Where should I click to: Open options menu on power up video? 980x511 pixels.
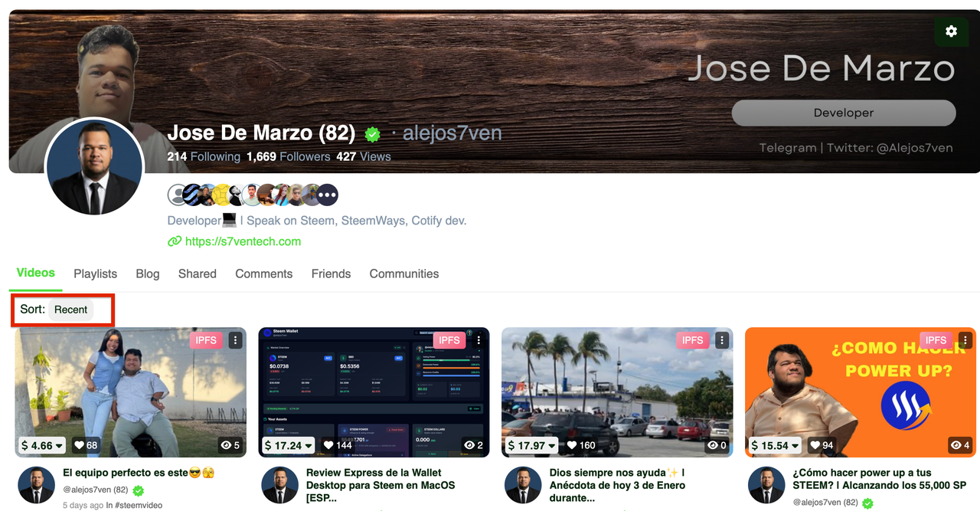click(965, 340)
